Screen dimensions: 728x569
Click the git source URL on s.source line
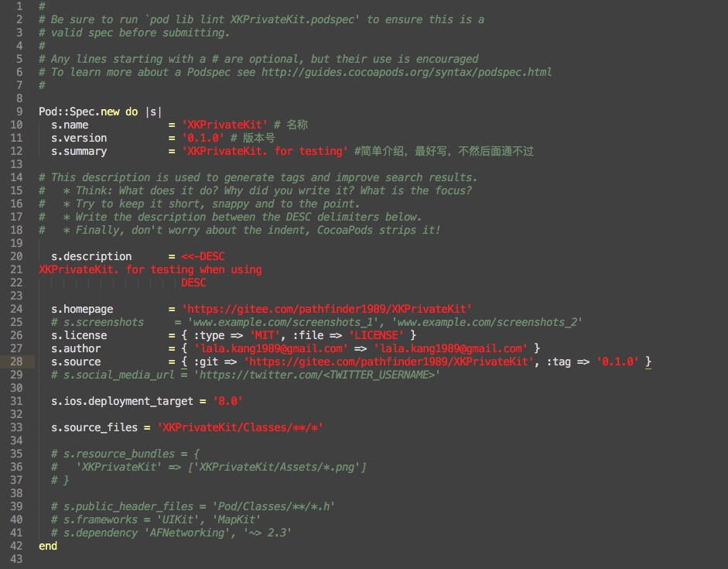[x=388, y=362]
